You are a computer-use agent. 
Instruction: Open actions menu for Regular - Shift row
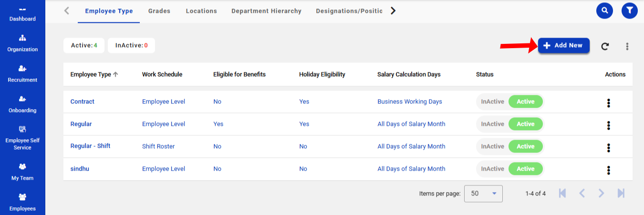(608, 147)
